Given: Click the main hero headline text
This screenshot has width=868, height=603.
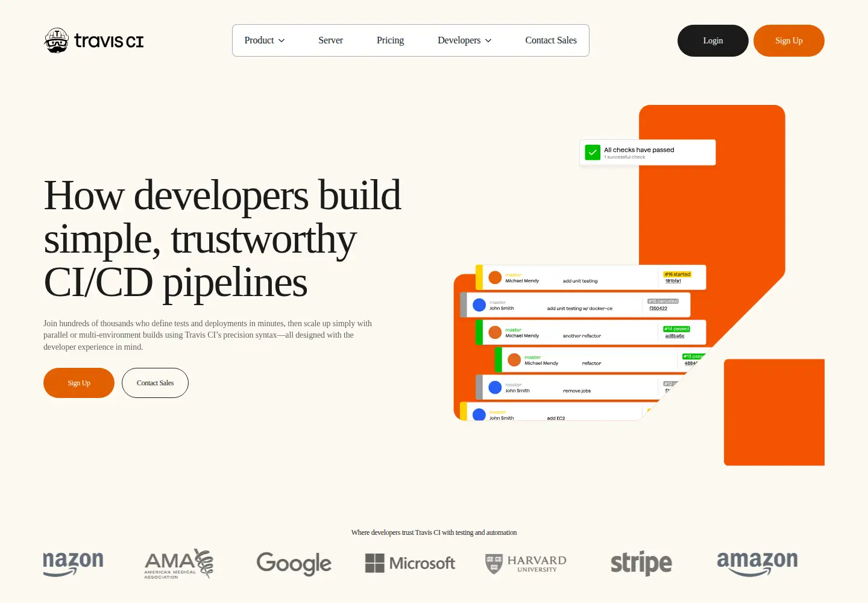Looking at the screenshot, I should pyautogui.click(x=222, y=238).
